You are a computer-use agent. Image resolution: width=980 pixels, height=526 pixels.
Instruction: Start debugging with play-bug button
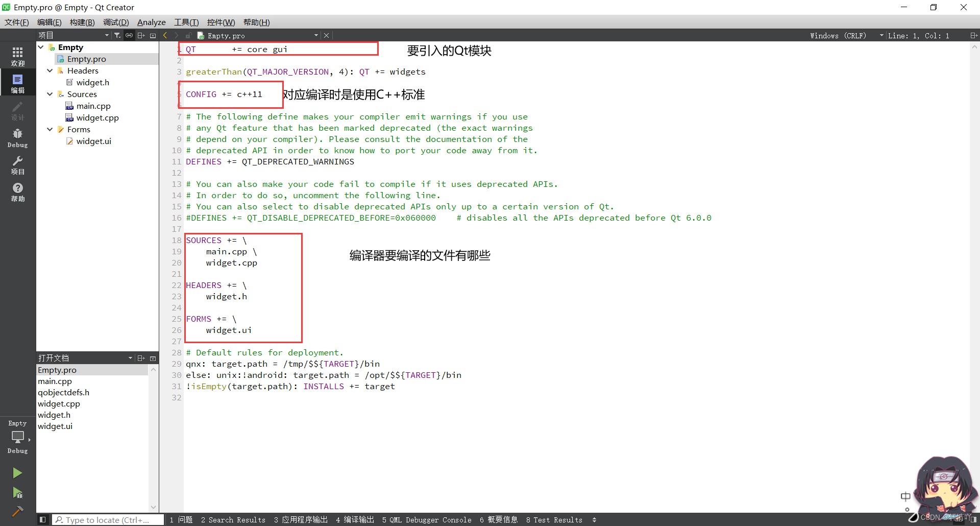click(x=17, y=493)
